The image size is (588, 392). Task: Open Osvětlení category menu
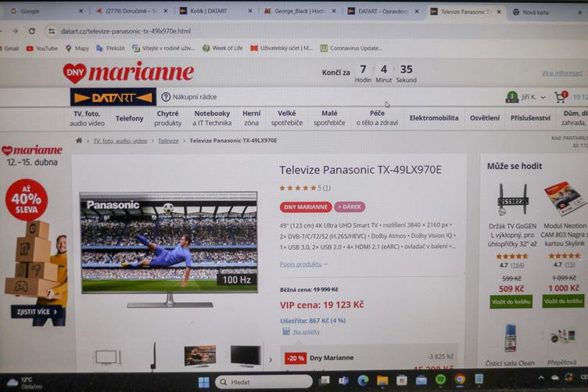pos(485,118)
